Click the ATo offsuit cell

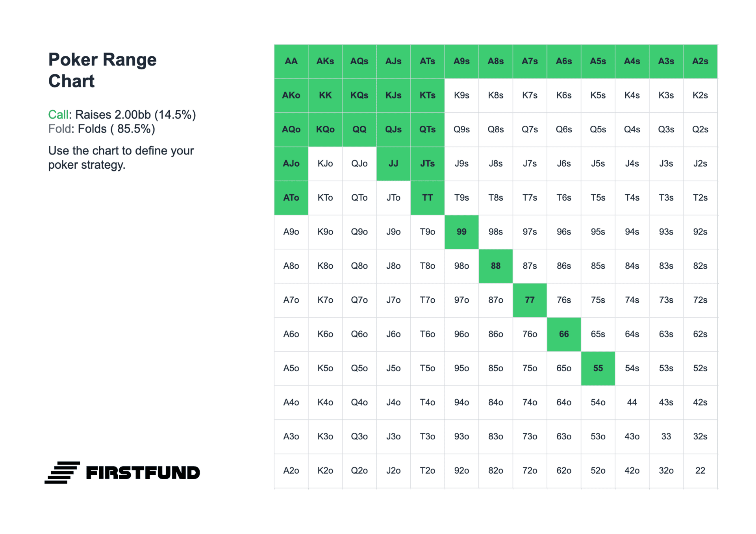point(291,198)
